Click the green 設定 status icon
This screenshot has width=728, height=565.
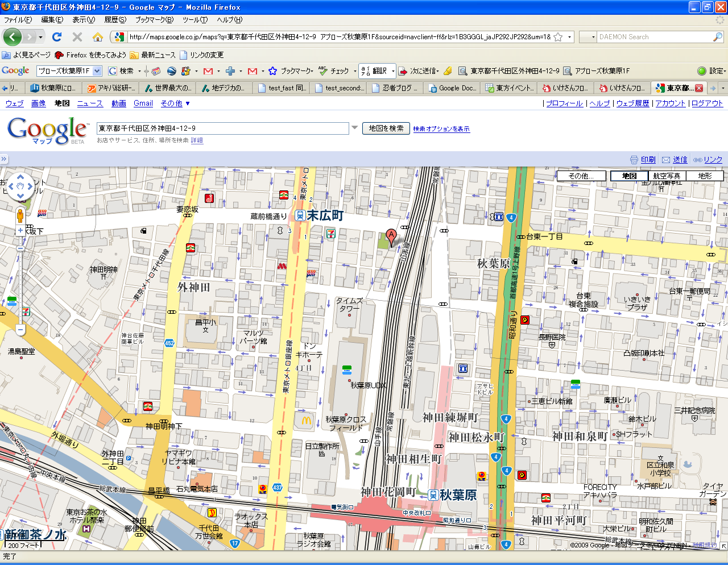tap(702, 71)
